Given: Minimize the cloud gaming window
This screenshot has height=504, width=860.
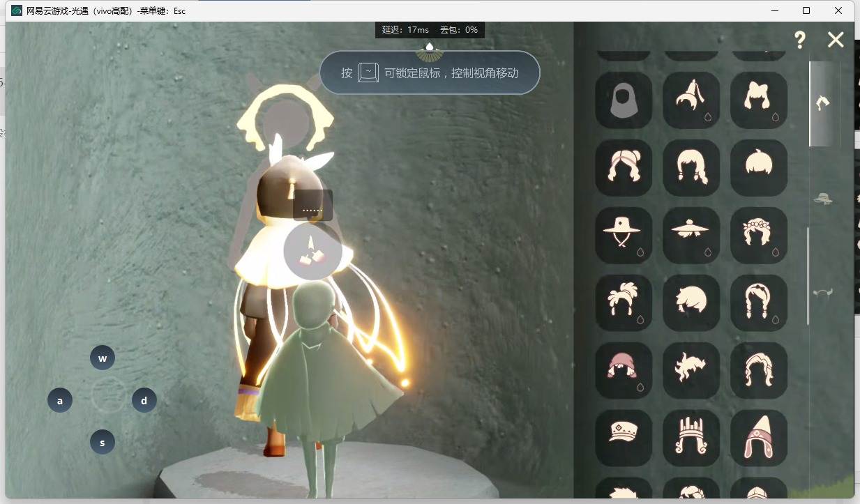Looking at the screenshot, I should coord(775,10).
